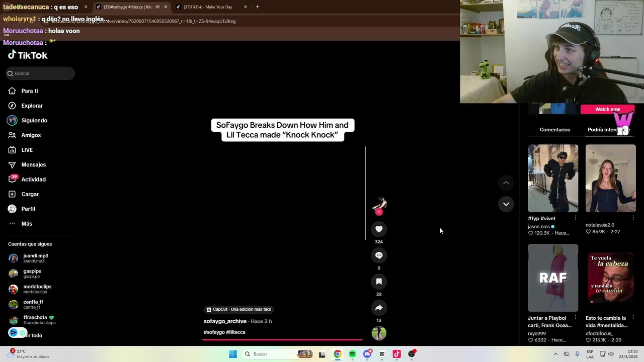The height and width of the screenshot is (362, 644).
Task: Open CapCut from the taskbar
Action: [x=382, y=354]
